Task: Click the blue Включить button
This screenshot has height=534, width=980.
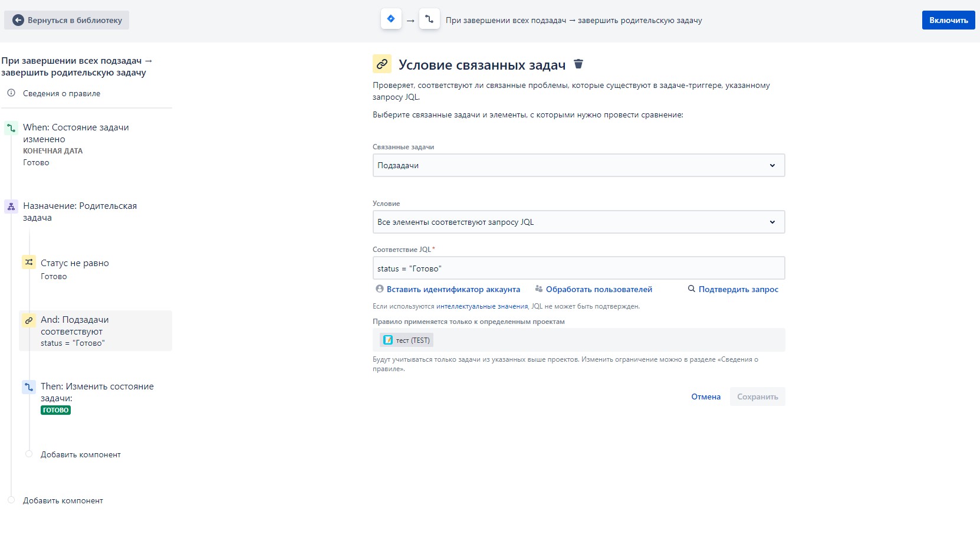Action: tap(948, 20)
